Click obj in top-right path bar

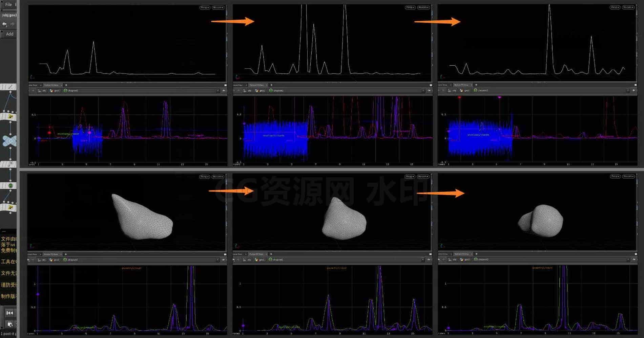tap(452, 90)
